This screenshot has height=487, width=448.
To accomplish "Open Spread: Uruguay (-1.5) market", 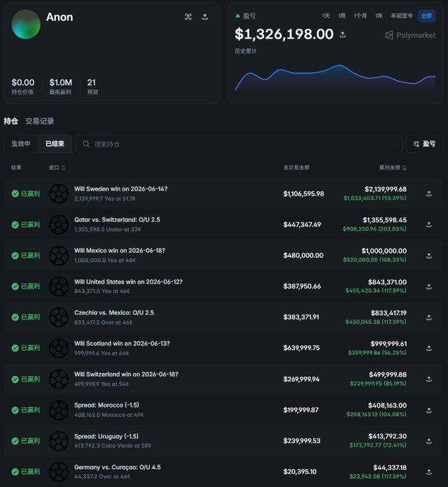I will coord(106,436).
